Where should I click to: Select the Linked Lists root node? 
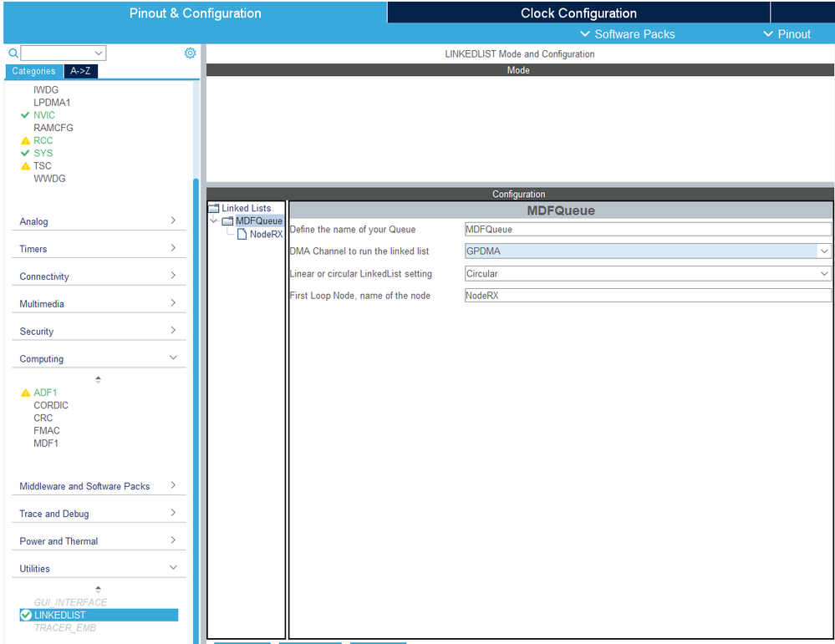coord(246,208)
